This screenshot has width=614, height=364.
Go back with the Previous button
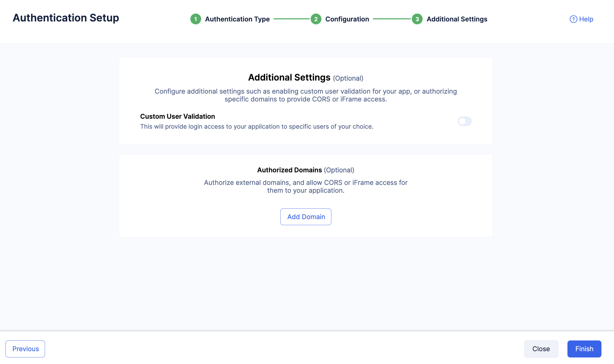[x=25, y=349]
